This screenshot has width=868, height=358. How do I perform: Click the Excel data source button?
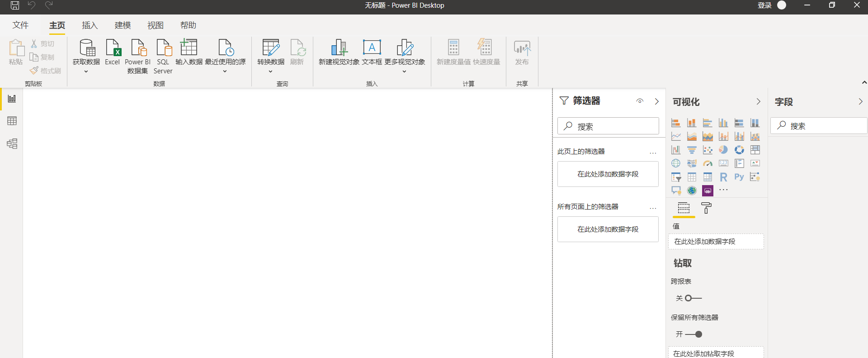(112, 53)
